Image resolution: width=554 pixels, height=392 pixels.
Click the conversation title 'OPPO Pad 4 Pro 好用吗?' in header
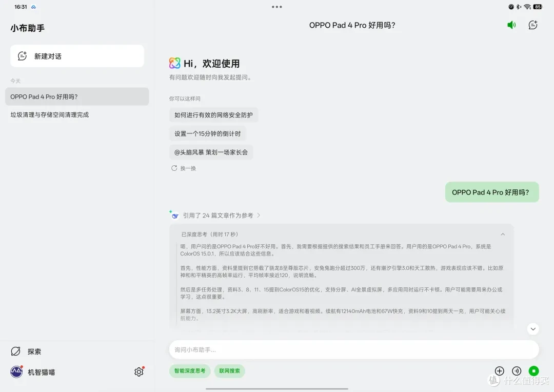352,25
